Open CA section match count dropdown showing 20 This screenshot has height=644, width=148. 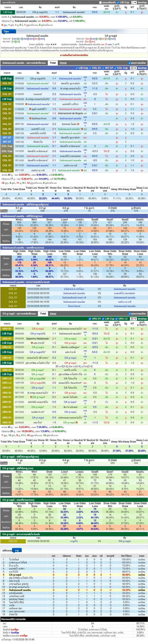(x=133, y=319)
